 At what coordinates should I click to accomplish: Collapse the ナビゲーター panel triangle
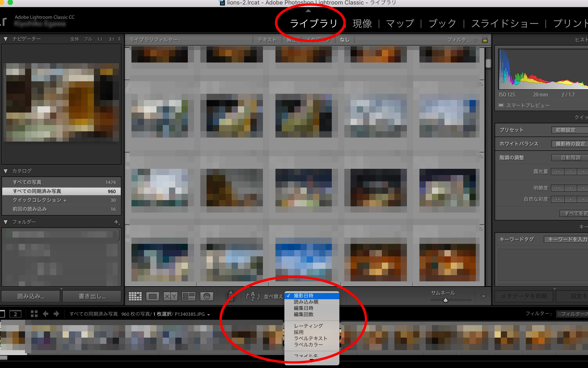(6, 39)
